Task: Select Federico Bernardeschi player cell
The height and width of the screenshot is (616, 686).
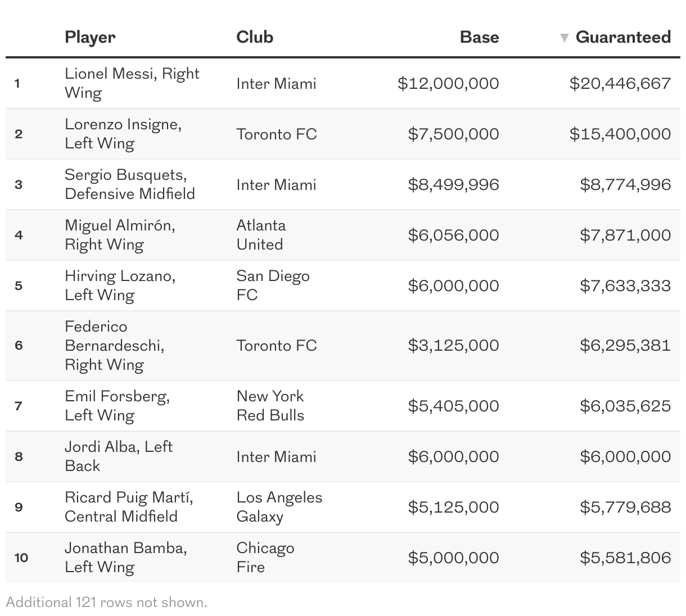Action: pyautogui.click(x=115, y=346)
